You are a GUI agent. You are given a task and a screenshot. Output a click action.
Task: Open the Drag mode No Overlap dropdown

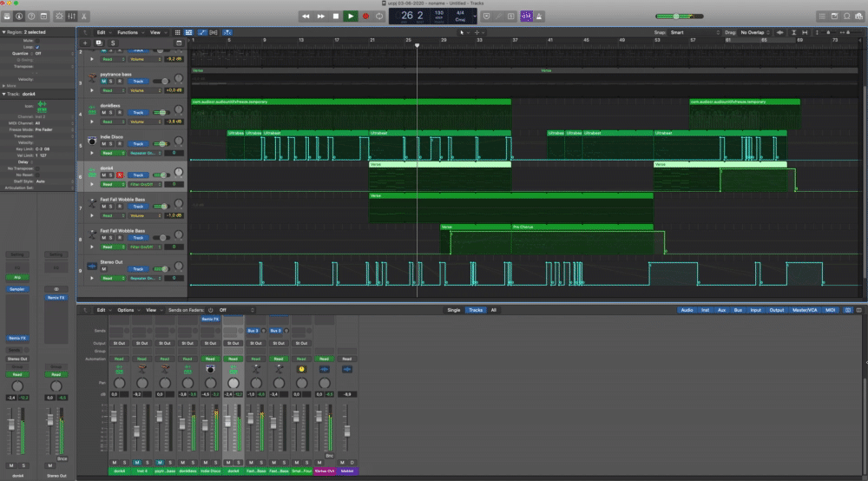754,32
